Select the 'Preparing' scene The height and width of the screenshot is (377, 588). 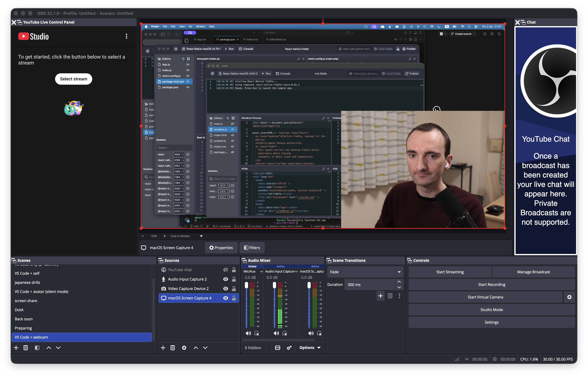pos(82,328)
